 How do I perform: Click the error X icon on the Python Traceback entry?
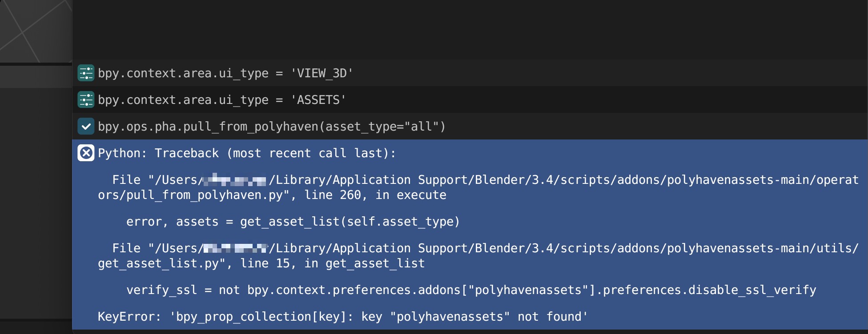pyautogui.click(x=86, y=153)
